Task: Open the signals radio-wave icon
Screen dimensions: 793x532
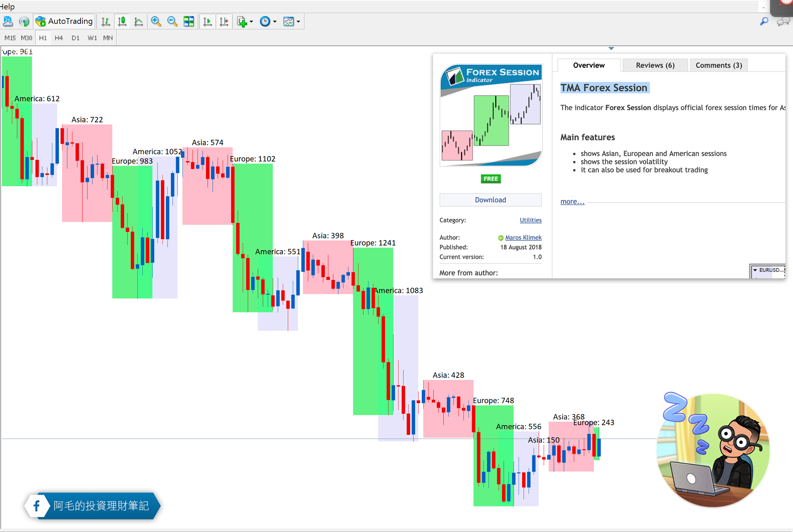Action: 24,21
